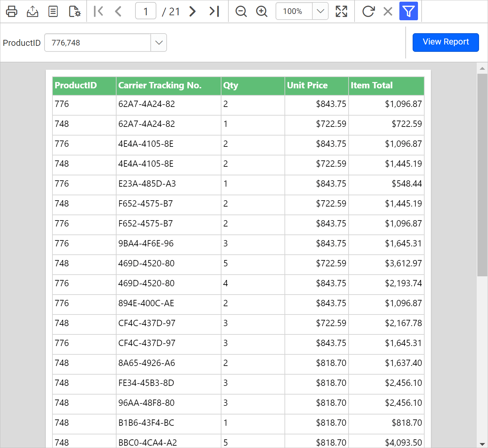Click the Fit to Page icon
Viewport: 488px width, 448px height.
point(342,11)
